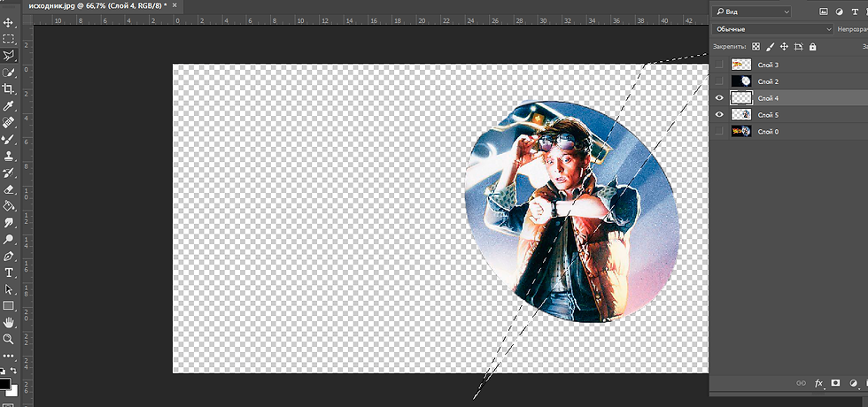
Task: Select layer named Слой 3
Action: 769,65
